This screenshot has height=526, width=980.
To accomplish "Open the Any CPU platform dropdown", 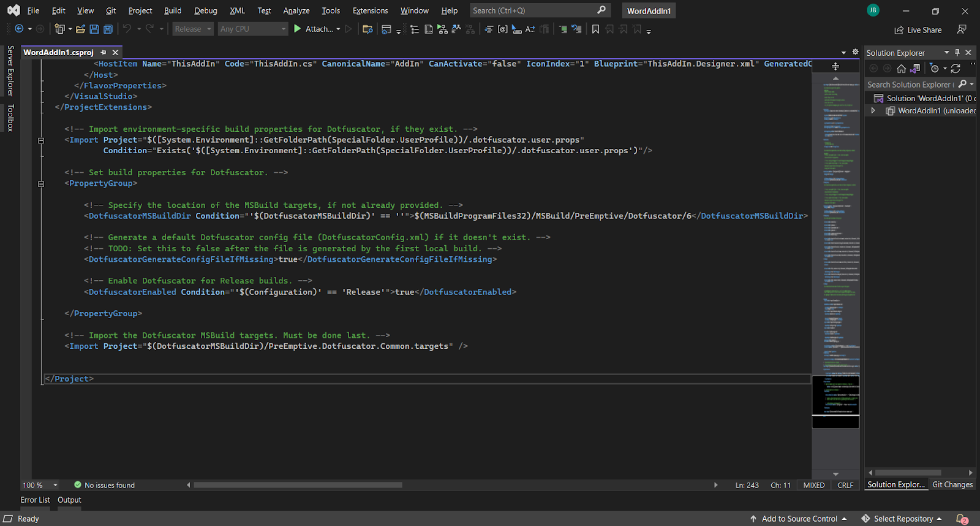I will point(253,29).
